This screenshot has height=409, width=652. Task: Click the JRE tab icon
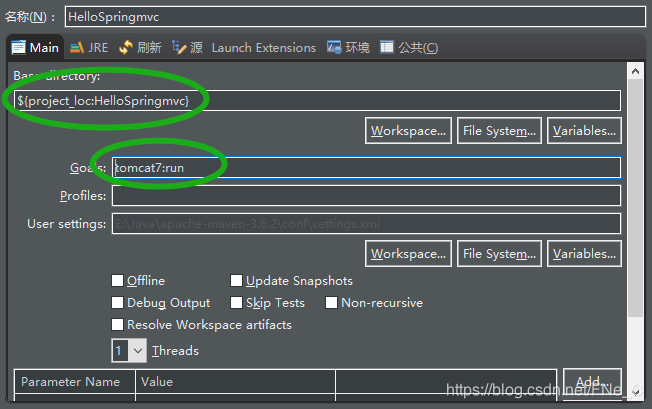(77, 48)
